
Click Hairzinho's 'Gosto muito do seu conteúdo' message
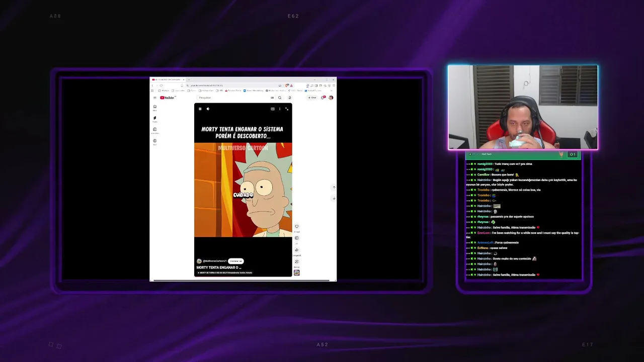tap(512, 259)
